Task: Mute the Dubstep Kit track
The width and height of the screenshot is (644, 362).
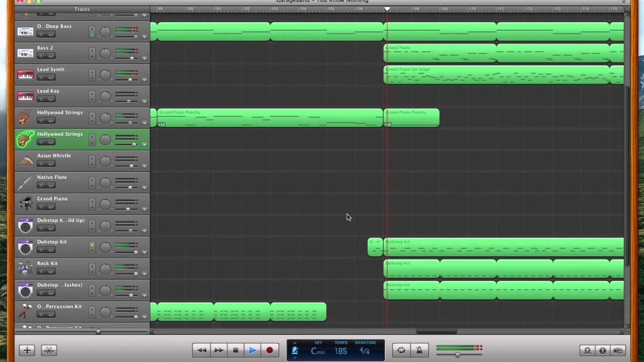Action: [42, 250]
